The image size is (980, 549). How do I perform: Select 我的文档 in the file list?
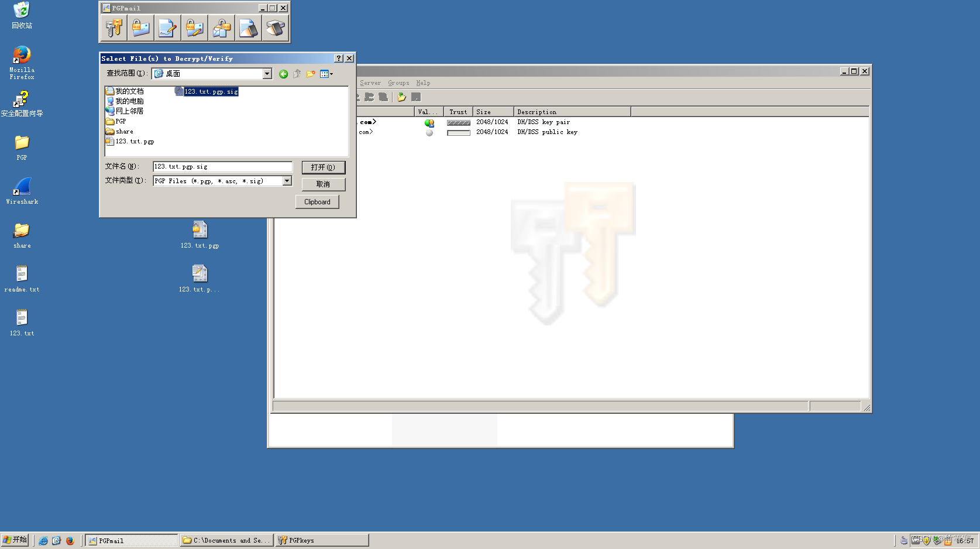(125, 91)
